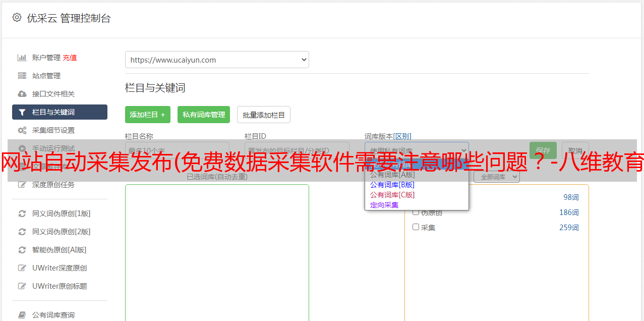Tick the 采集 checkbox
644x321 pixels.
click(416, 227)
